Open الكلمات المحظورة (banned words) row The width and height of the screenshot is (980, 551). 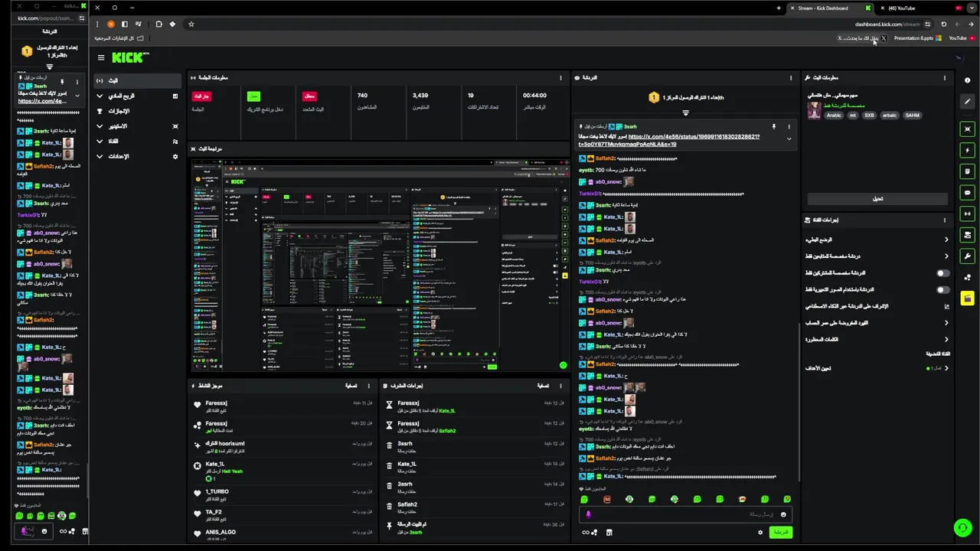coord(877,339)
